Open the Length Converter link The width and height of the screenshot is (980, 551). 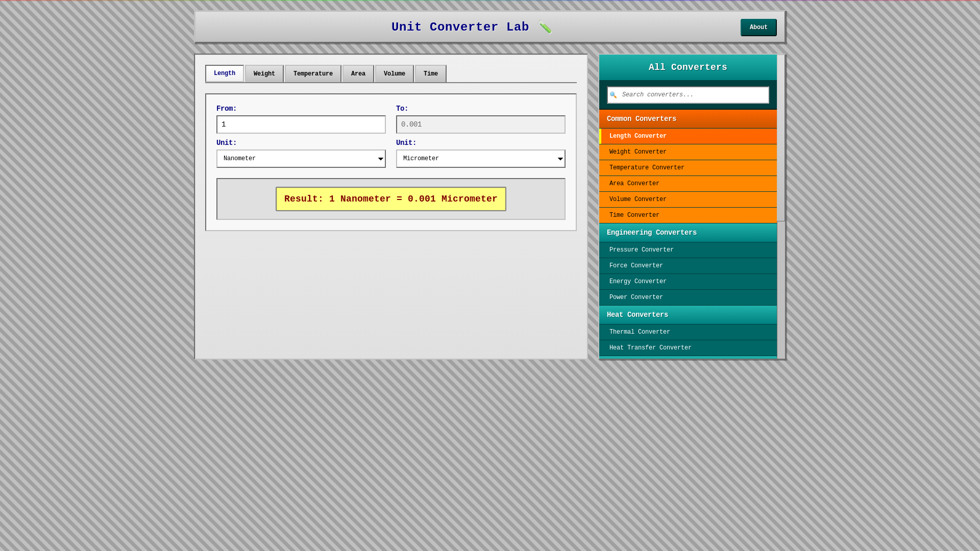click(x=688, y=136)
